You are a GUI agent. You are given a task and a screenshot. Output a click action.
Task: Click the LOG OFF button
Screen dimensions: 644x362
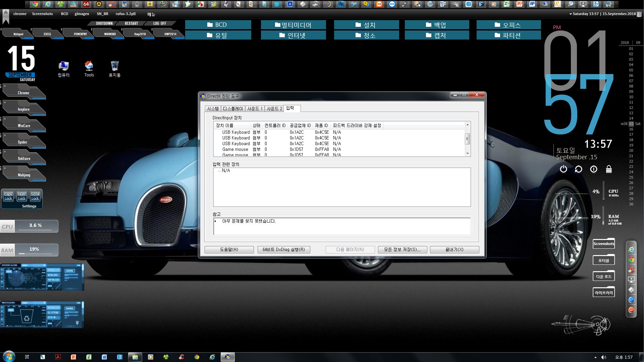160,23
